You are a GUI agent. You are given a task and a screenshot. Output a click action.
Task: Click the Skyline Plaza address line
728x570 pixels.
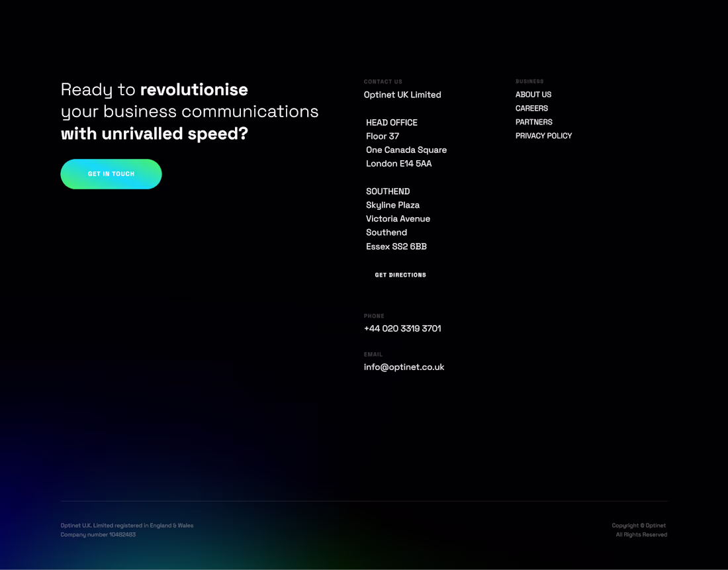click(x=392, y=205)
